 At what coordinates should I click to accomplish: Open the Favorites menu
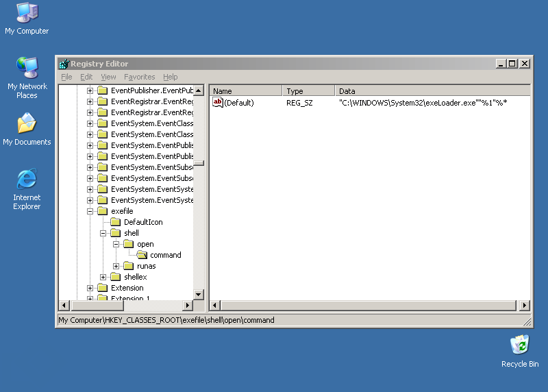140,77
